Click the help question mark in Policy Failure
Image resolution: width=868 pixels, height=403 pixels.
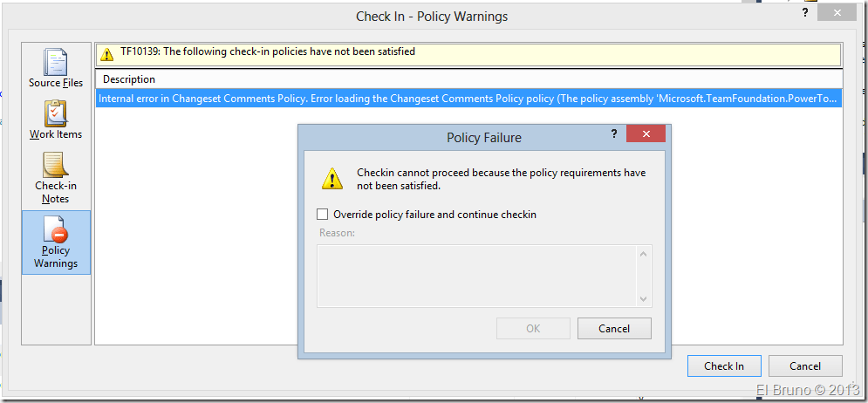pyautogui.click(x=612, y=134)
